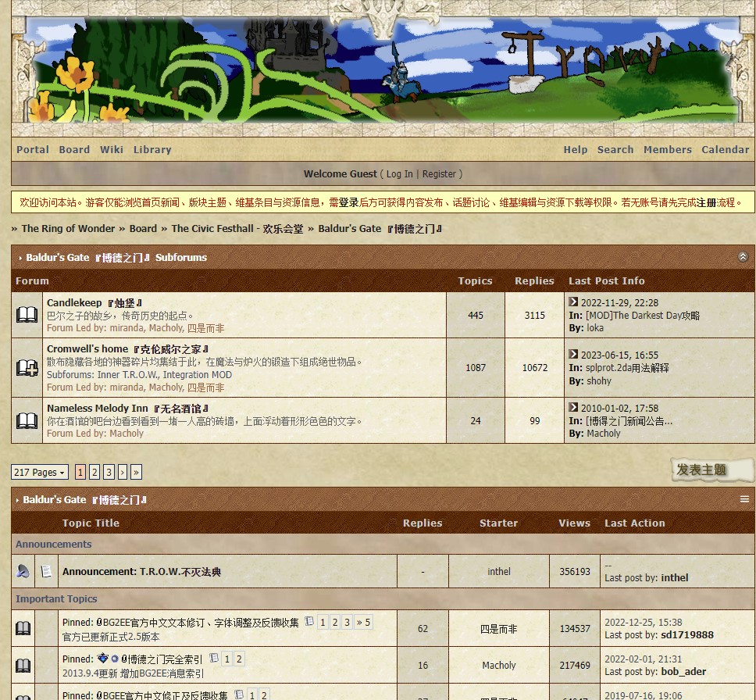View last poster bob_ader profile
Viewport: 756px width, 700px height.
(683, 672)
